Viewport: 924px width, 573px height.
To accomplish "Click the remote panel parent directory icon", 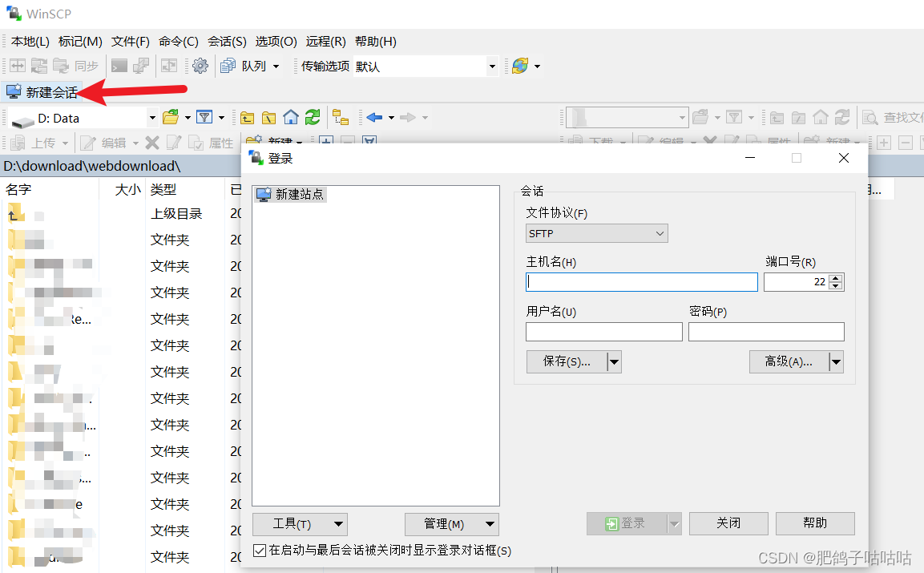I will [777, 118].
